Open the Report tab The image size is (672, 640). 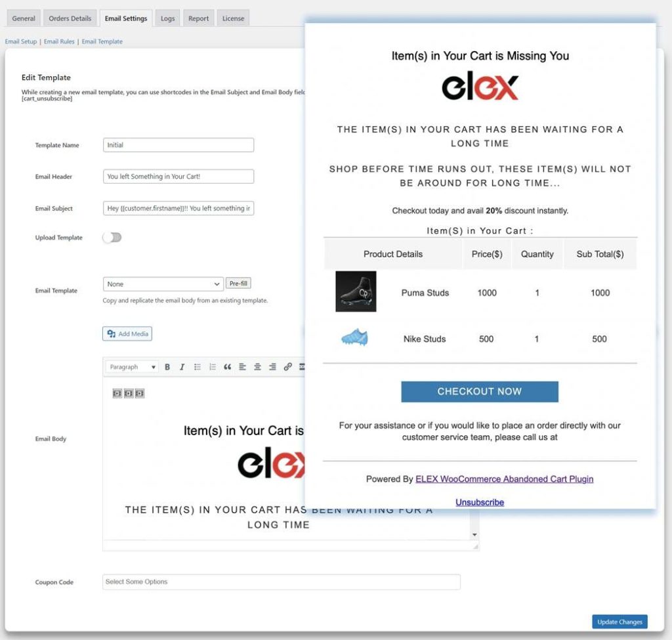pyautogui.click(x=198, y=18)
